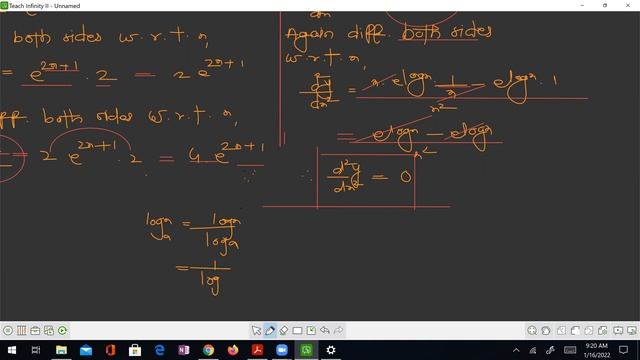
Task: Open the toolbox briefcase icon
Action: click(x=35, y=330)
